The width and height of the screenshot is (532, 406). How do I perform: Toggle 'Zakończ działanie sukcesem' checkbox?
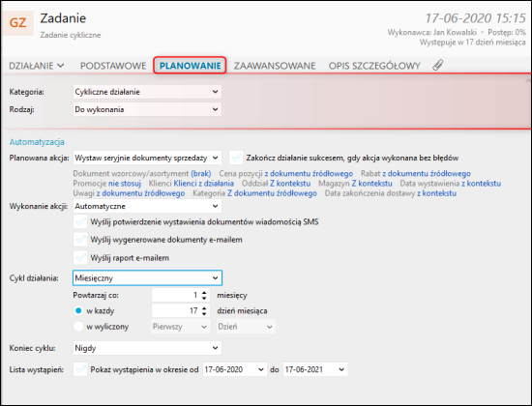(236, 158)
